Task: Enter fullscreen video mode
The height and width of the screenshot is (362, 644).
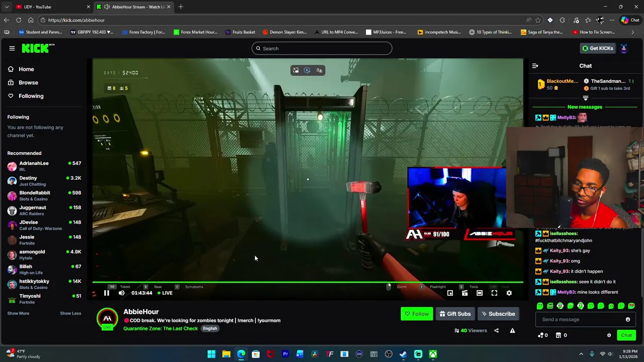Action: pos(494,293)
